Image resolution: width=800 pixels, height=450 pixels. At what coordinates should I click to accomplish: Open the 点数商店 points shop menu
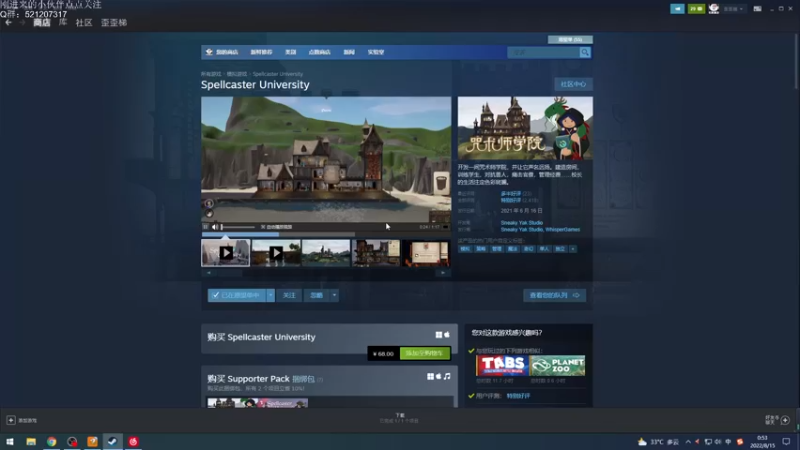(319, 52)
